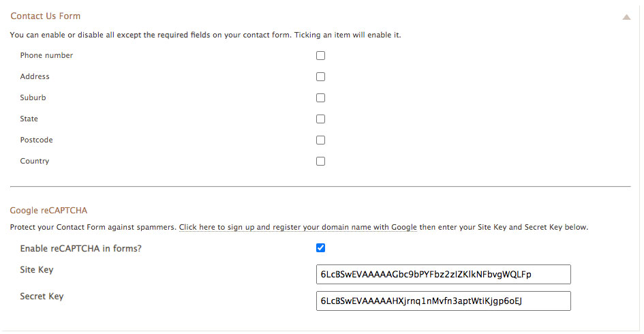
Task: Enable the Postcode field checkbox
Action: tap(320, 140)
